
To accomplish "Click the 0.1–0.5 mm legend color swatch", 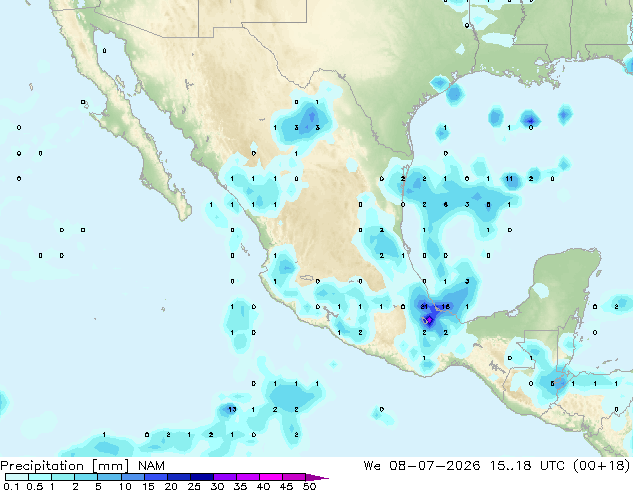I will coord(17,477).
